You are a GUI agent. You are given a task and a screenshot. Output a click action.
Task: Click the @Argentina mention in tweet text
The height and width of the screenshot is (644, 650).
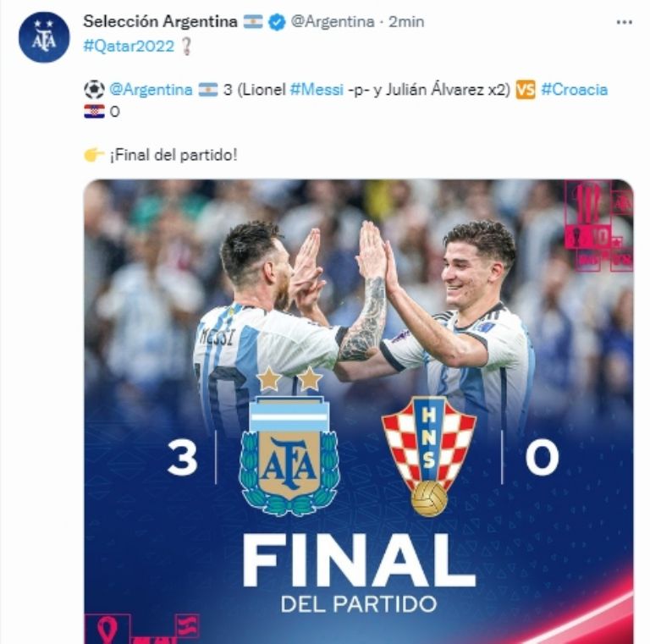coord(151,90)
